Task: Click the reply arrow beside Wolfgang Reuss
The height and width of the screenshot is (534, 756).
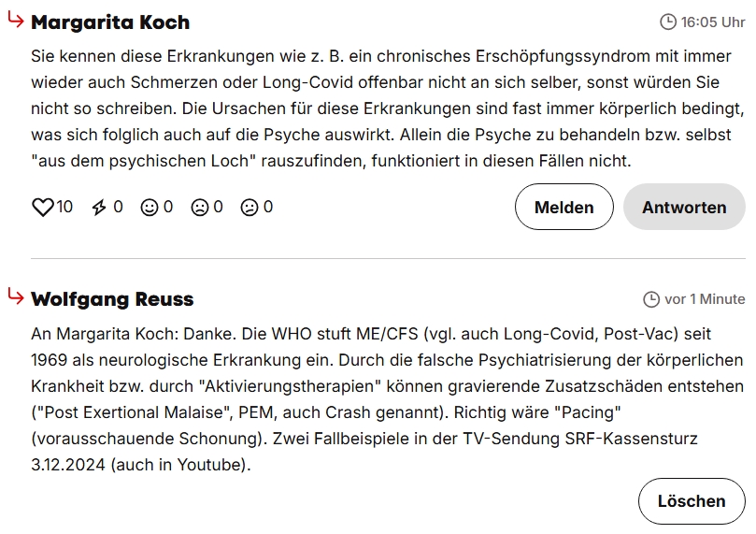Action: [x=15, y=296]
